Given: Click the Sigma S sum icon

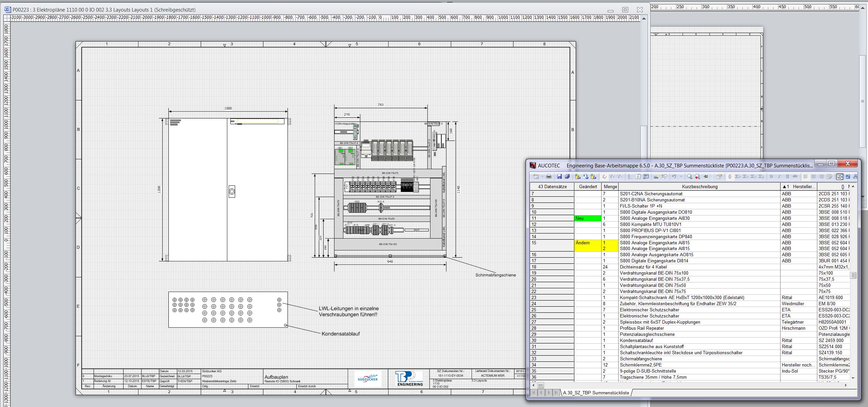Looking at the screenshot, I should point(753,177).
